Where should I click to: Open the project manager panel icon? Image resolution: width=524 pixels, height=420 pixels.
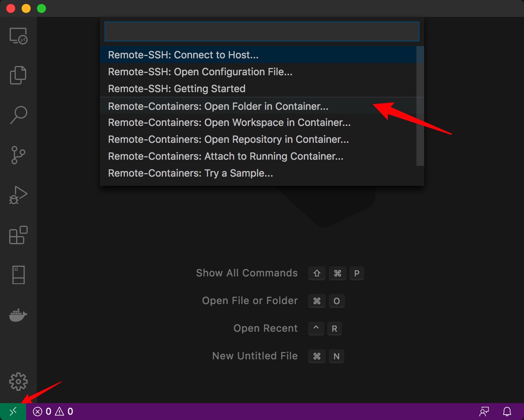pos(18,275)
